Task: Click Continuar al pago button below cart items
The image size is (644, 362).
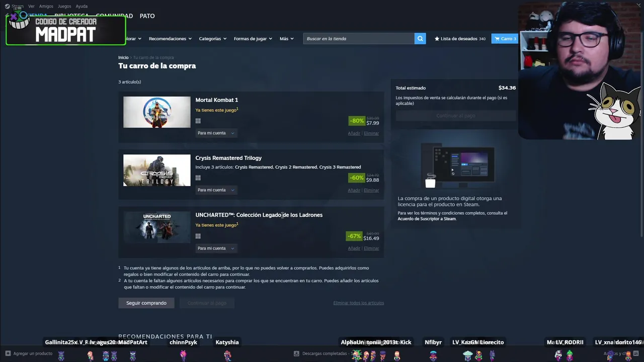Action: (x=207, y=303)
